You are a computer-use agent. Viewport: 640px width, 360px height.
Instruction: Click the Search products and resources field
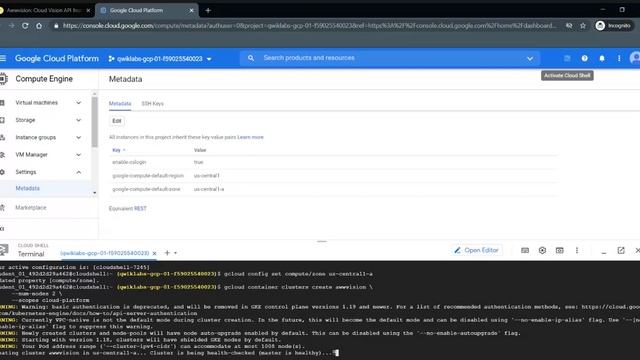pyautogui.click(x=390, y=58)
